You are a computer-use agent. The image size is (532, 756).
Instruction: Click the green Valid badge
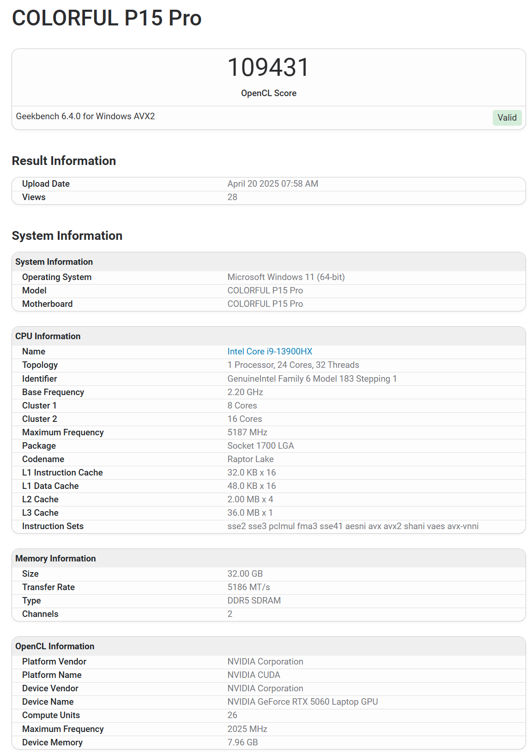pyautogui.click(x=507, y=118)
